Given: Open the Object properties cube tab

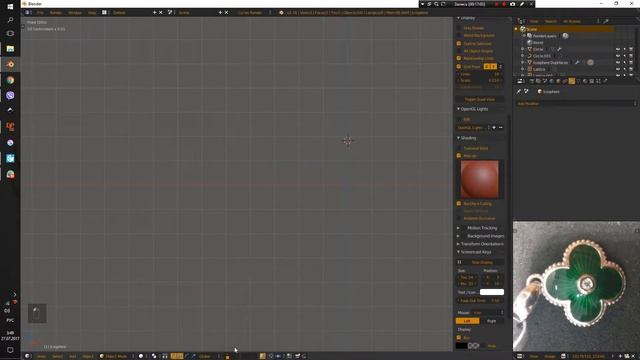Looking at the screenshot, I should point(558,81).
